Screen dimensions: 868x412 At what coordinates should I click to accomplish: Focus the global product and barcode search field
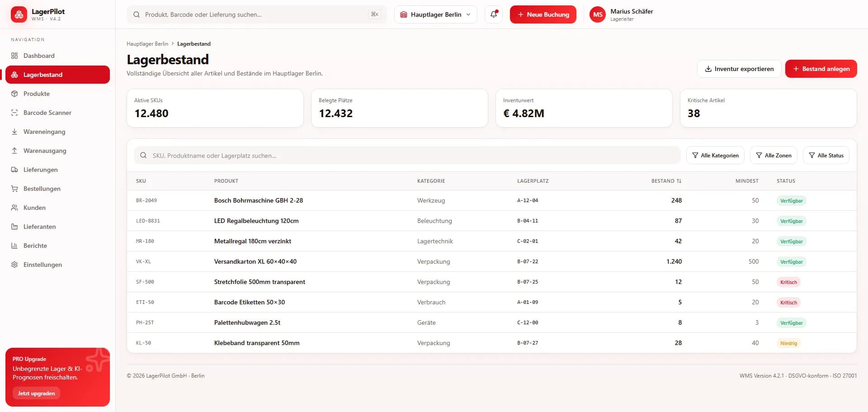click(257, 14)
